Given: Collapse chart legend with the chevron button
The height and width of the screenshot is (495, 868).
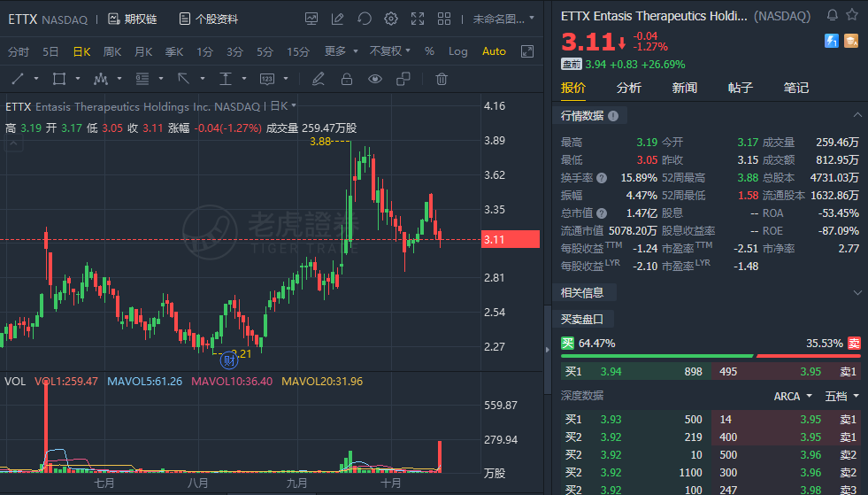Looking at the screenshot, I should click(x=14, y=143).
